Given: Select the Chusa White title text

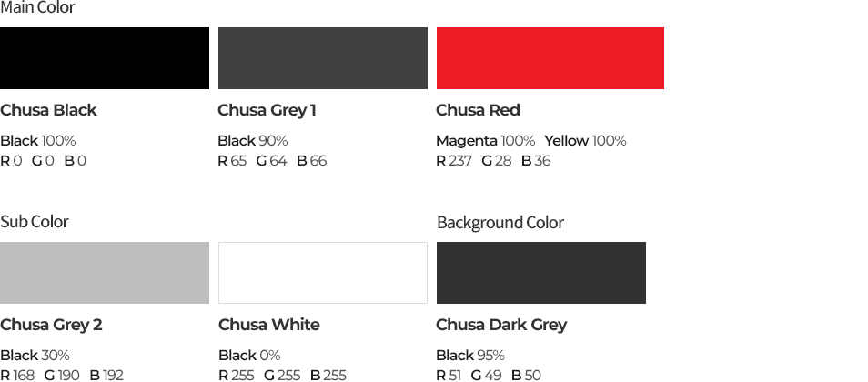Looking at the screenshot, I should point(269,325).
